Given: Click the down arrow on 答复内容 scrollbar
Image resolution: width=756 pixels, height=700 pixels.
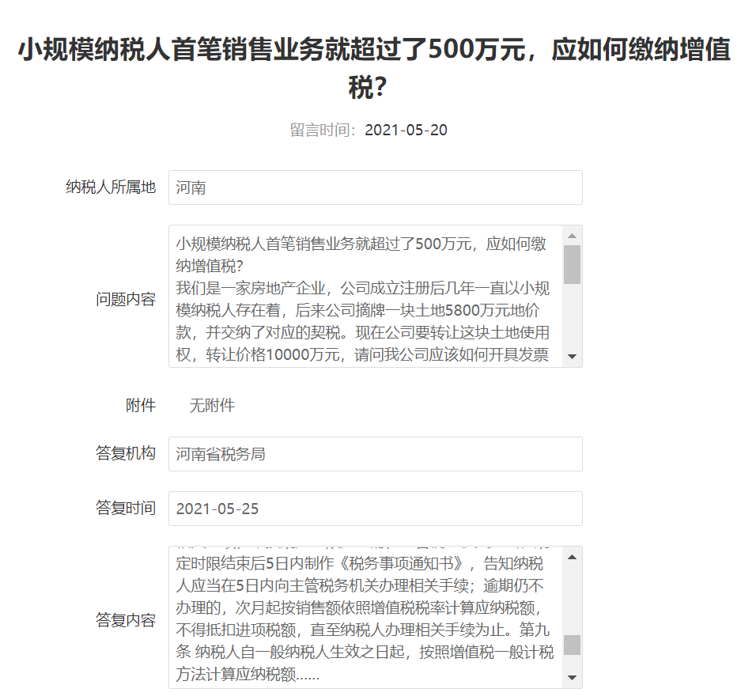Looking at the screenshot, I should [571, 678].
